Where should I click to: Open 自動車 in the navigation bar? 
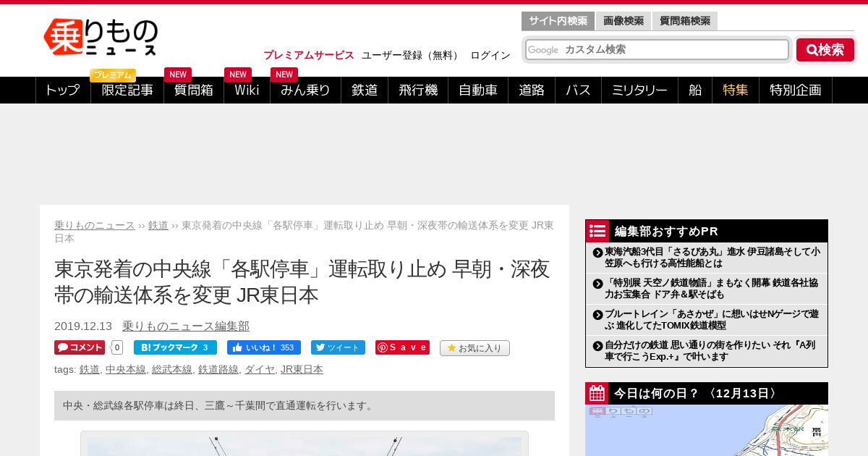pos(478,90)
